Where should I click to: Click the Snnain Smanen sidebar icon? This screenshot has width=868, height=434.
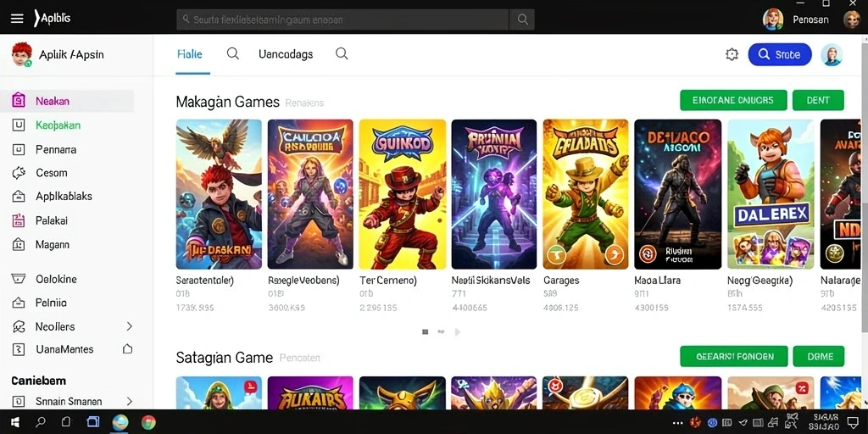tap(19, 401)
